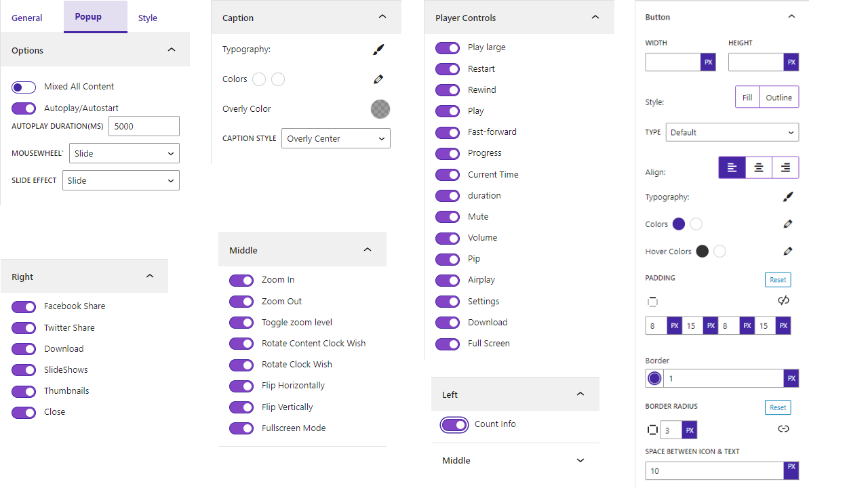868x488 pixels.
Task: Open Slide Effect dropdown
Action: point(121,180)
